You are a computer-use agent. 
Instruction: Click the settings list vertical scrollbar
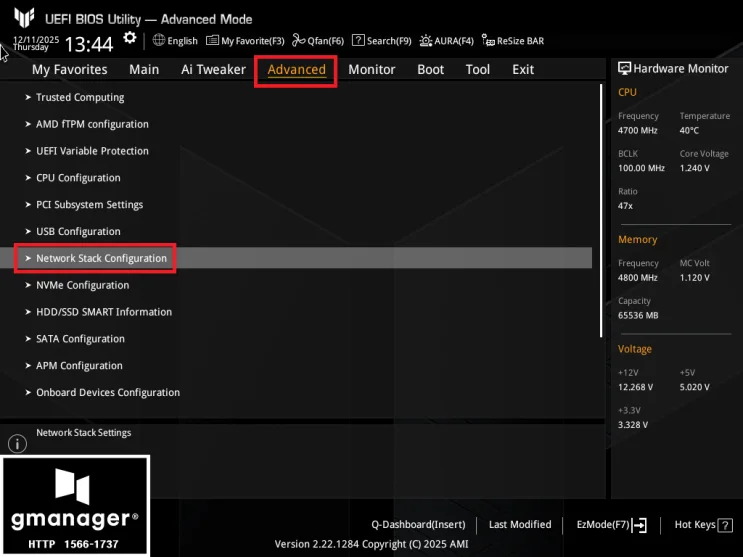click(601, 211)
